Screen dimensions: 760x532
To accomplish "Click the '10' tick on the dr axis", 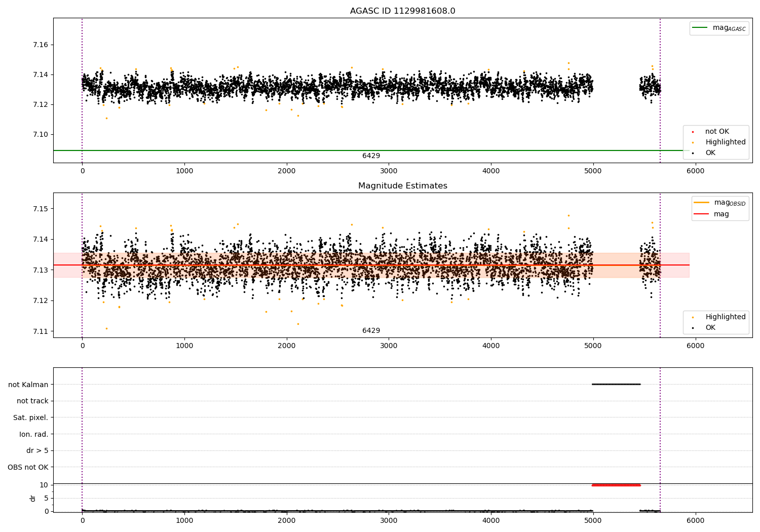I will (x=44, y=485).
